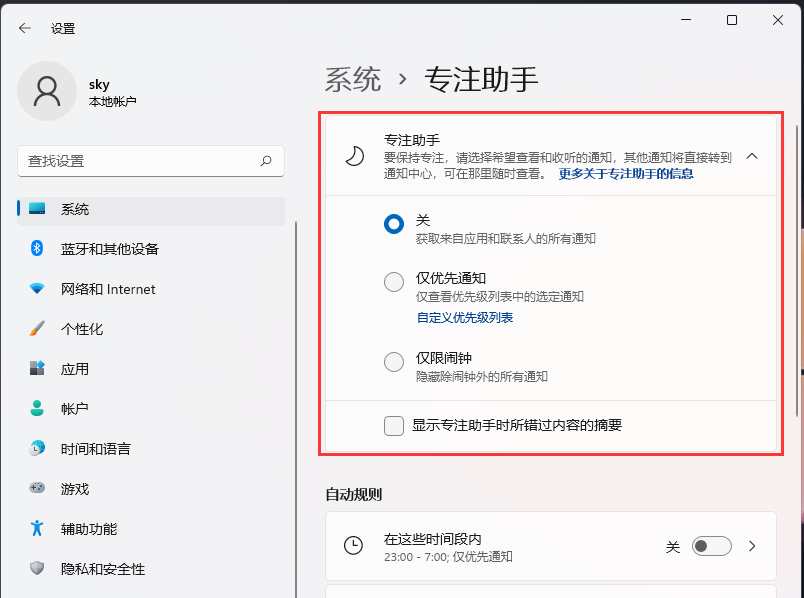
Task: Open 自定义优先级列表
Action: (464, 318)
